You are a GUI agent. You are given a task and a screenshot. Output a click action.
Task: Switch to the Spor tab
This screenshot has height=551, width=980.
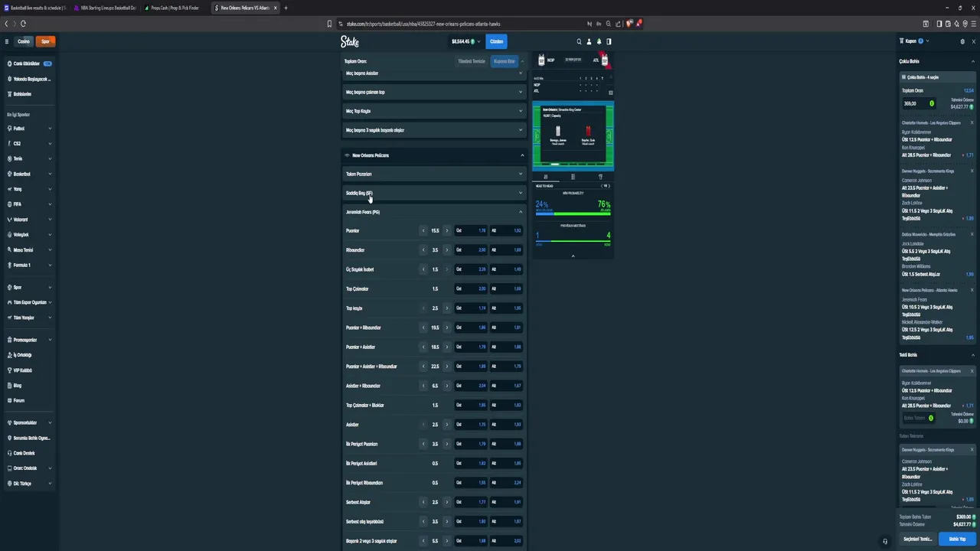(45, 41)
